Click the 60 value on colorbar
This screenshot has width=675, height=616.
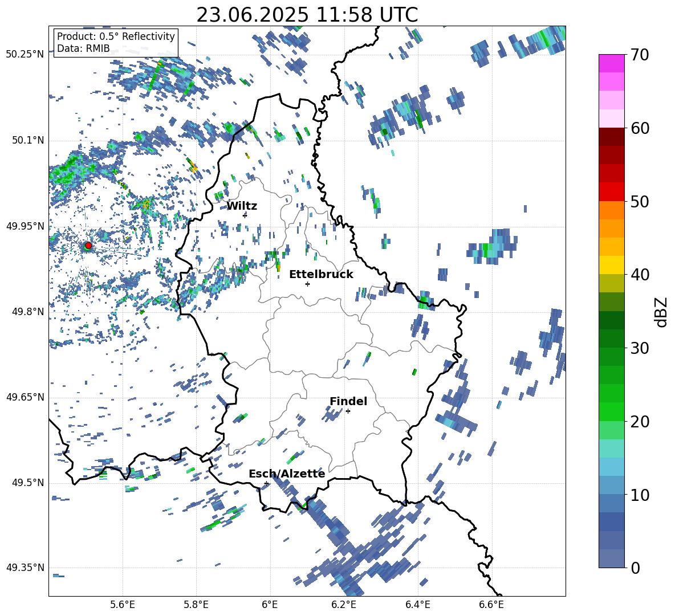[639, 128]
